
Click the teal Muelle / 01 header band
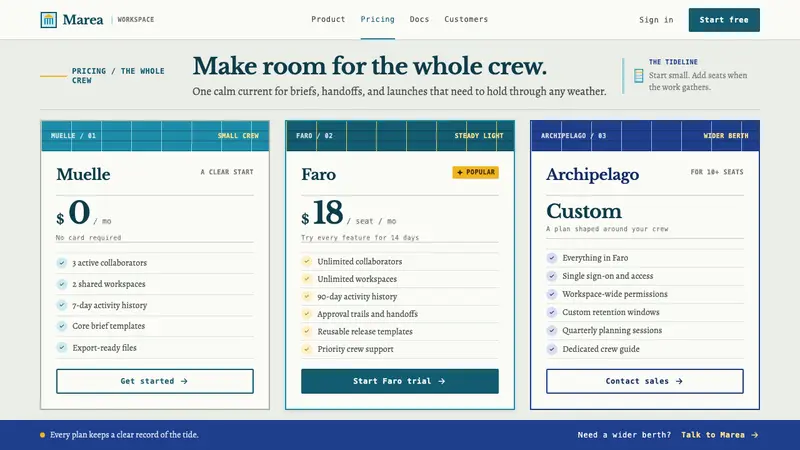pos(155,136)
